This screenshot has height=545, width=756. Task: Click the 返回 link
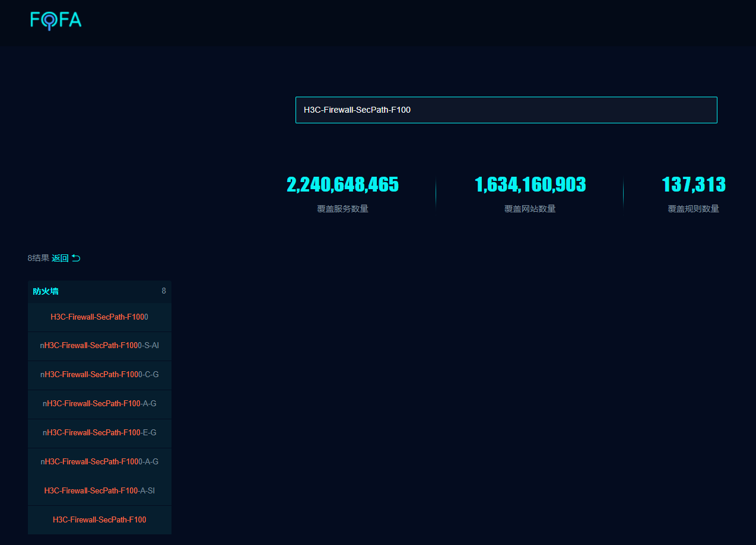[x=60, y=258]
